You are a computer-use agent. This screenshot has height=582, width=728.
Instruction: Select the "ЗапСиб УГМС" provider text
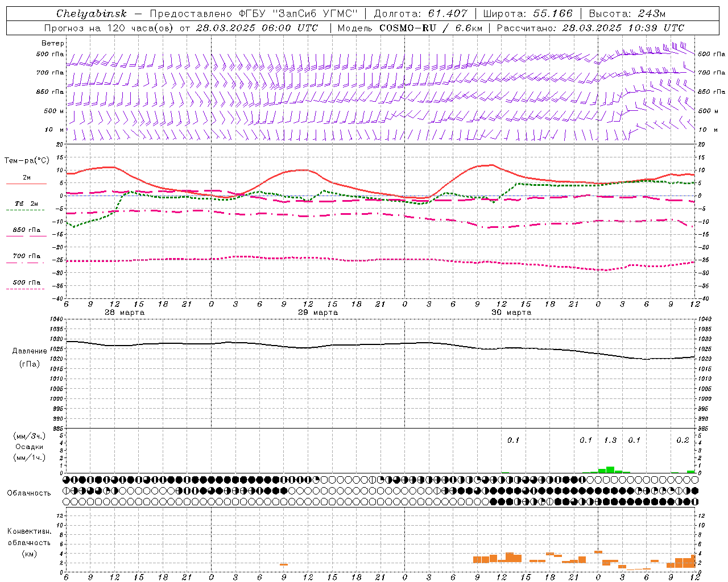316,14
